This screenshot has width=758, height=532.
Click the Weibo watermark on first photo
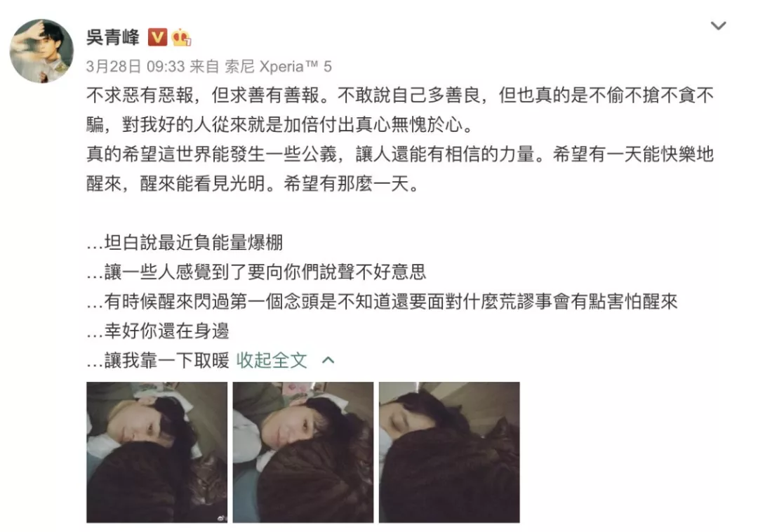[x=222, y=518]
